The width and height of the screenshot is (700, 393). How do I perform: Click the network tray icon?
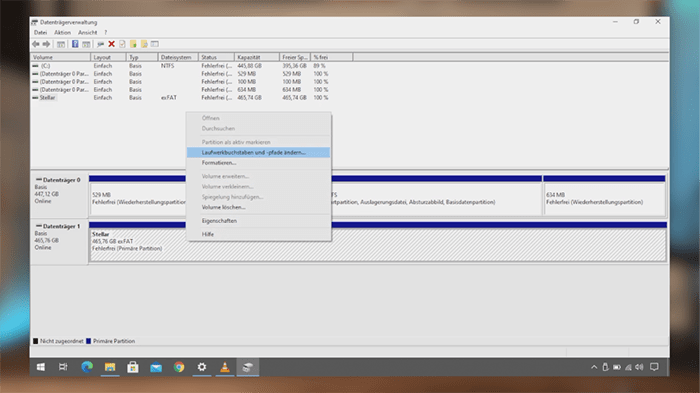[628, 367]
